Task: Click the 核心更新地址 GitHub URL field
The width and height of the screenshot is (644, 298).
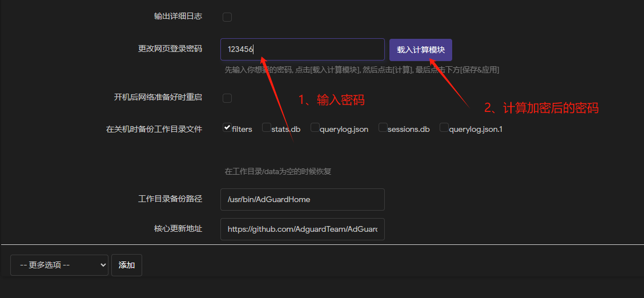Action: coord(302,229)
